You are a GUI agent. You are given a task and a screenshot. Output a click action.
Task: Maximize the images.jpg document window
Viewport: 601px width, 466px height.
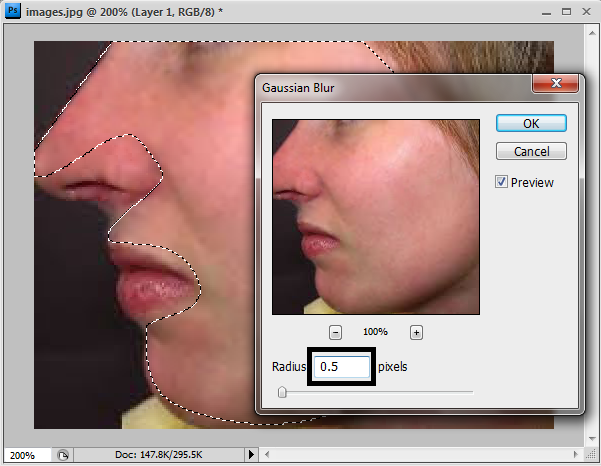click(x=566, y=12)
